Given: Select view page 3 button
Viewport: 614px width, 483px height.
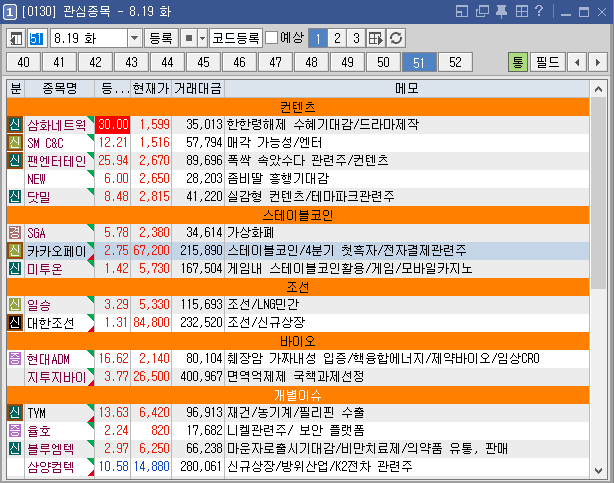Looking at the screenshot, I should pyautogui.click(x=356, y=38).
